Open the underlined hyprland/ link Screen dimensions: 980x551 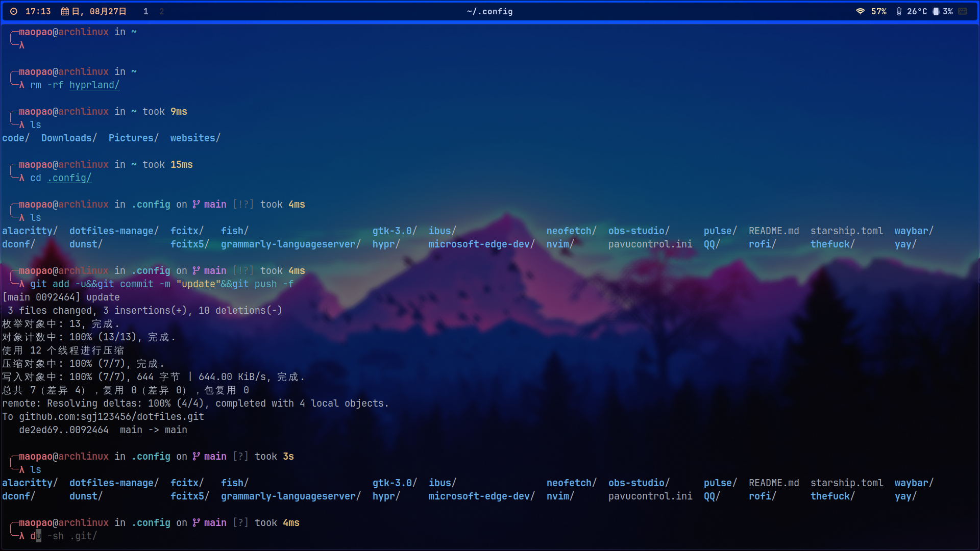[x=94, y=85]
